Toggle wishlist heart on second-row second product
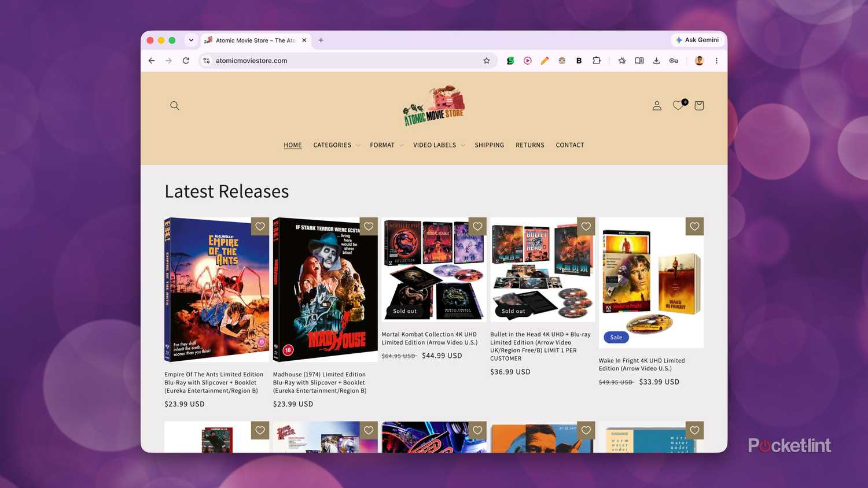Viewport: 868px width, 488px height. coord(369,430)
